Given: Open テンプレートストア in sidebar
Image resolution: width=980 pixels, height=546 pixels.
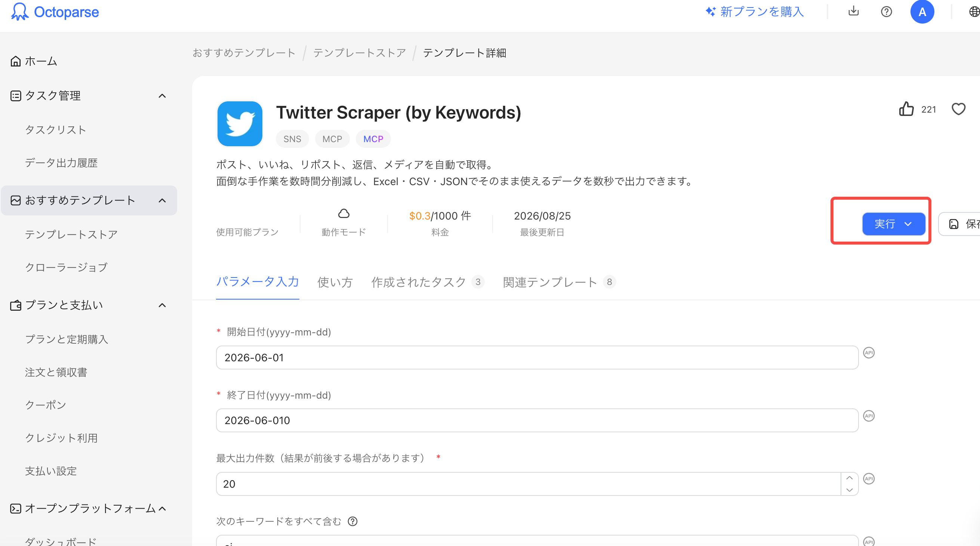Looking at the screenshot, I should (x=71, y=234).
